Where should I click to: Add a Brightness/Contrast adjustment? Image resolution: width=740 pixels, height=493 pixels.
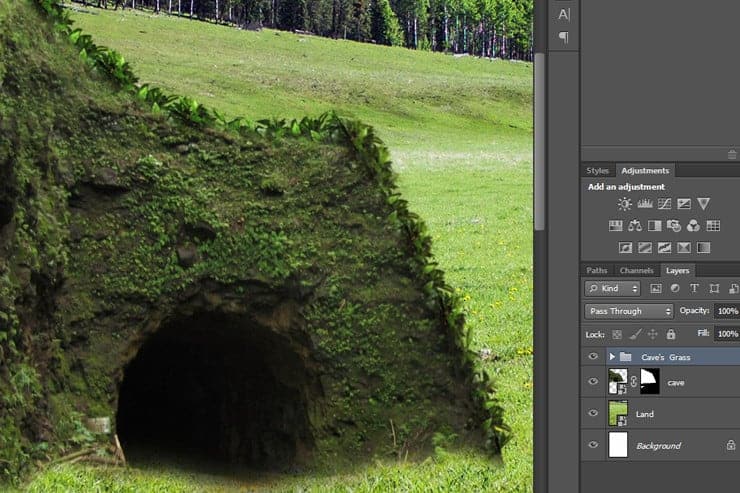coord(624,204)
